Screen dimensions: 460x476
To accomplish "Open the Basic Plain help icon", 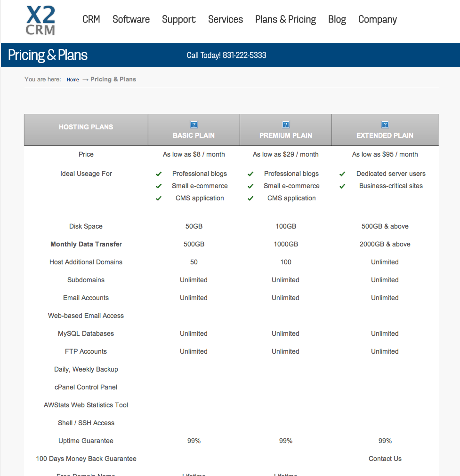I will point(194,125).
